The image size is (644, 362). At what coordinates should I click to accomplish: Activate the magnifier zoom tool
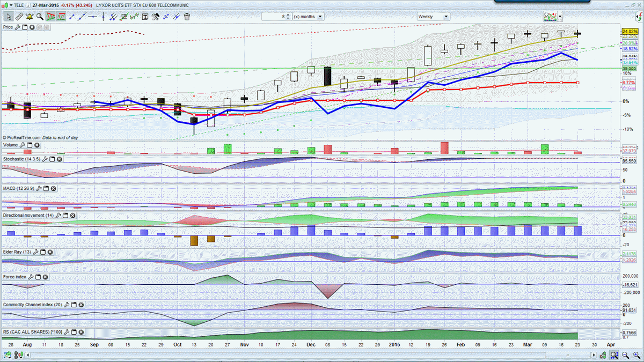40,17
